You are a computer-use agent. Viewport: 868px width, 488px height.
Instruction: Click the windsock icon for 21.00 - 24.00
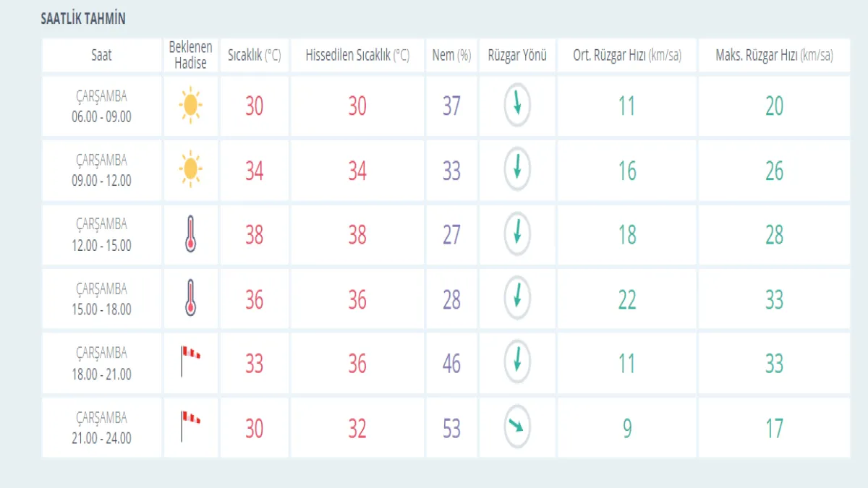pyautogui.click(x=190, y=426)
